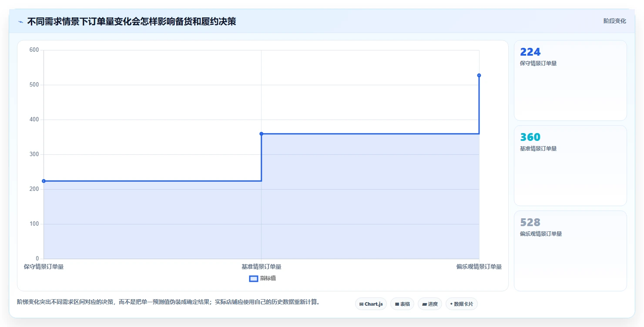This screenshot has width=644, height=327.
Task: Select the 表格 tag chip
Action: pyautogui.click(x=402, y=304)
